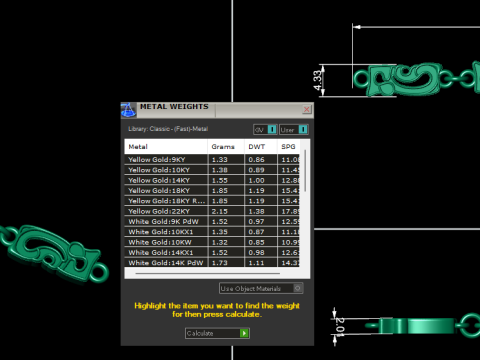The height and width of the screenshot is (360, 480).
Task: Click the 2.15 grams value for 22KY
Action: (x=220, y=211)
